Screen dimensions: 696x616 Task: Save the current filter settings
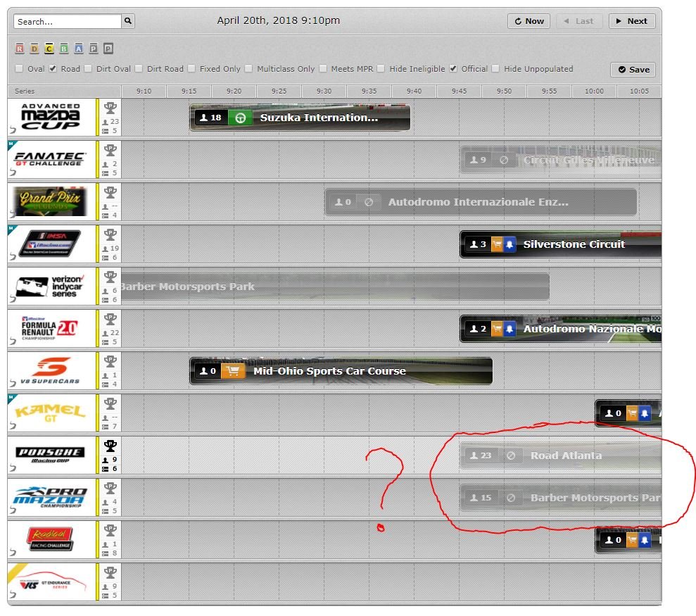tap(633, 70)
